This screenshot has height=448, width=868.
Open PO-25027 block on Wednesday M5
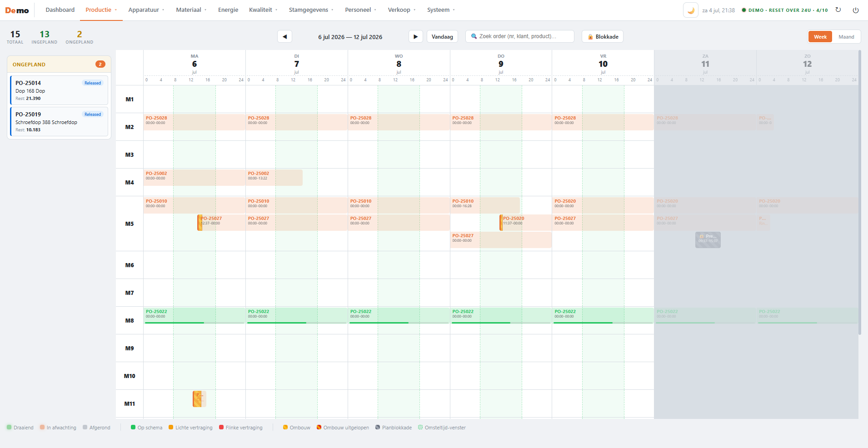(x=399, y=223)
